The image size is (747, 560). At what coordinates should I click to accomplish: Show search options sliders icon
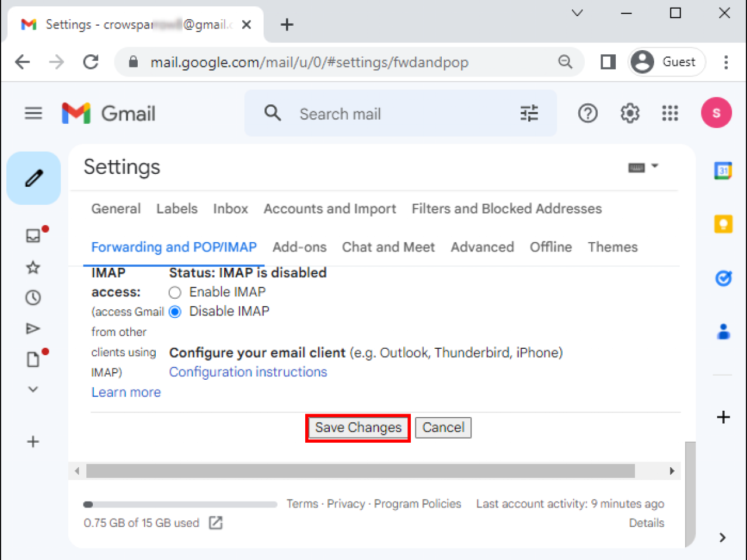point(529,113)
